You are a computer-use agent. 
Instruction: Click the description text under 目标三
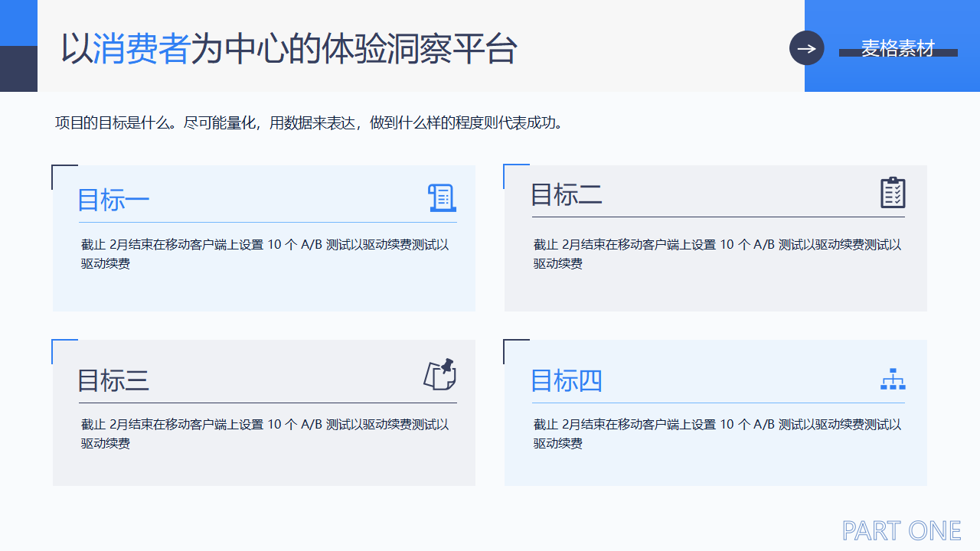click(265, 434)
